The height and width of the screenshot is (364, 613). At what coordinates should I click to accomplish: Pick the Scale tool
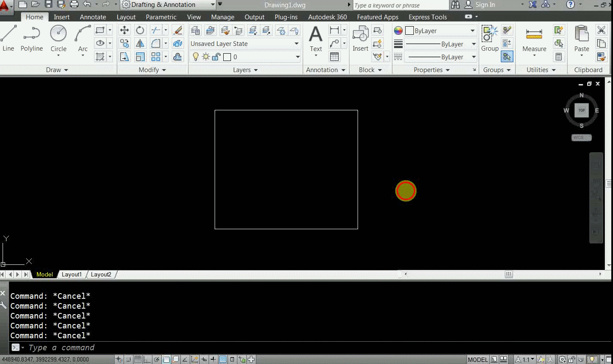pos(140,57)
